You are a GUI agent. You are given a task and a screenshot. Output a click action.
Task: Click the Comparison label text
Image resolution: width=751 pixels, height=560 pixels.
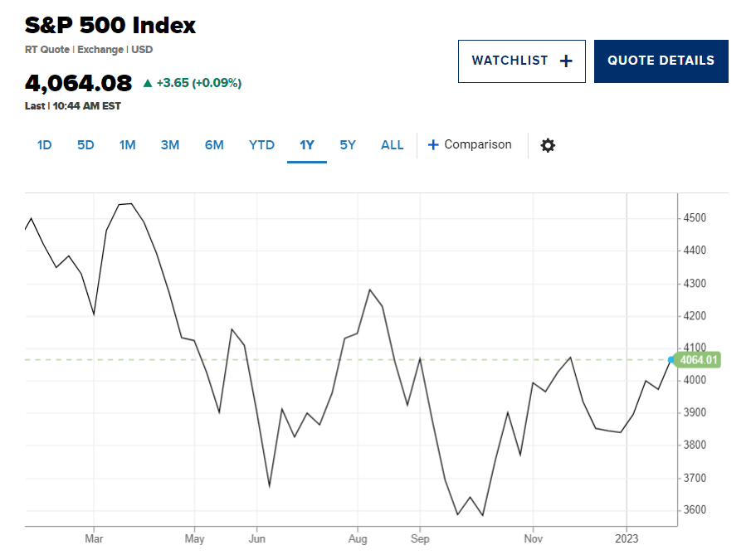478,144
